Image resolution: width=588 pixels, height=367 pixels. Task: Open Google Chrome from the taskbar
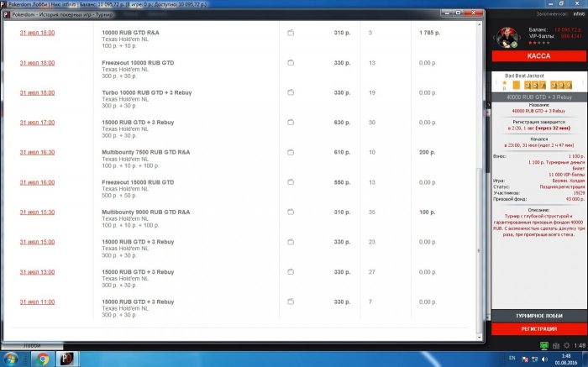pos(42,359)
